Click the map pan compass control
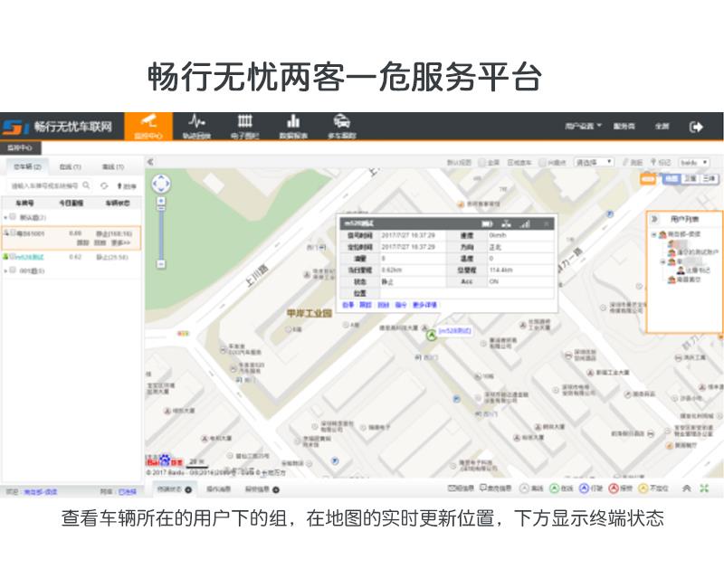Image resolution: width=724 pixels, height=588 pixels. click(x=161, y=185)
